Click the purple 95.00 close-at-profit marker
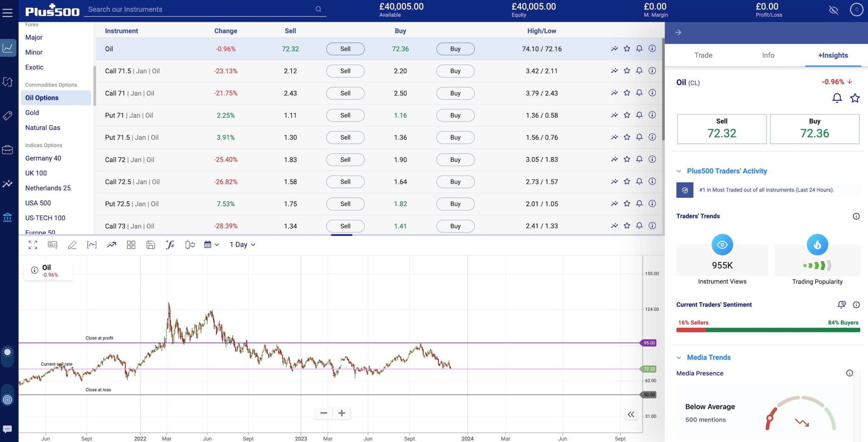 point(648,343)
